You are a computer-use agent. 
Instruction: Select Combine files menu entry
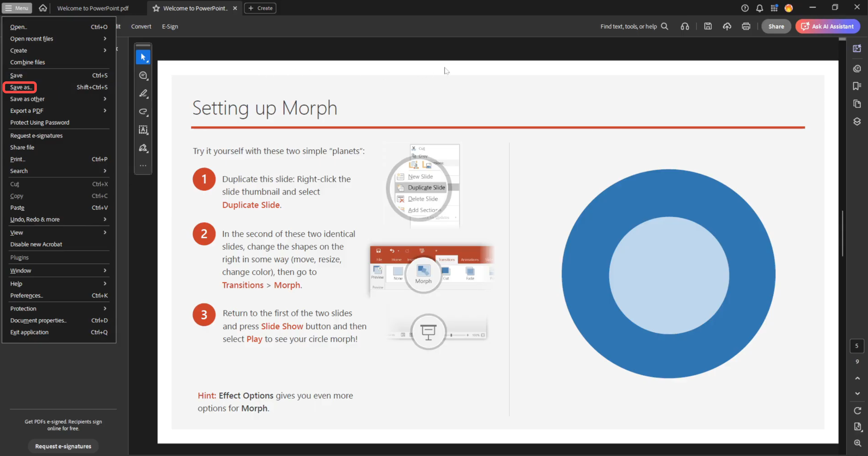[59, 62]
